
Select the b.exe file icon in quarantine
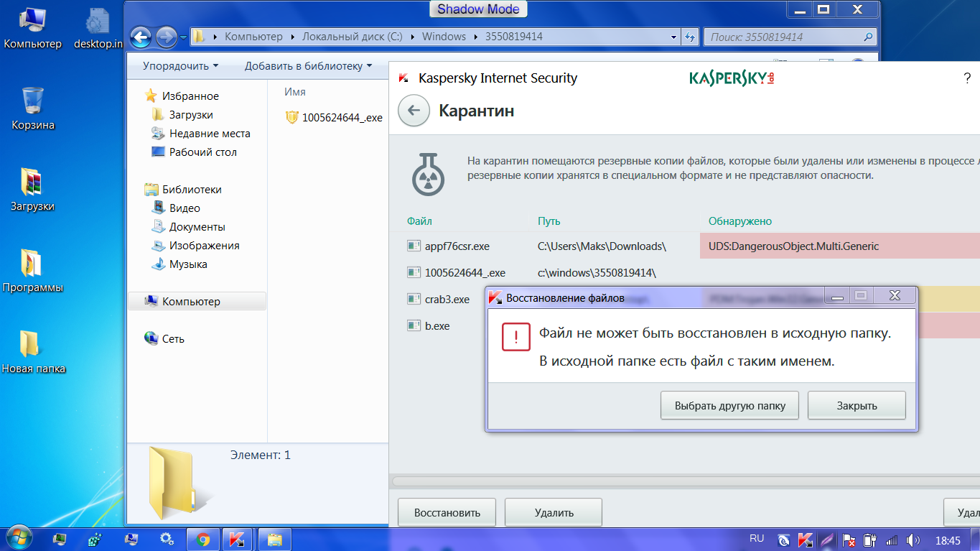click(x=413, y=326)
